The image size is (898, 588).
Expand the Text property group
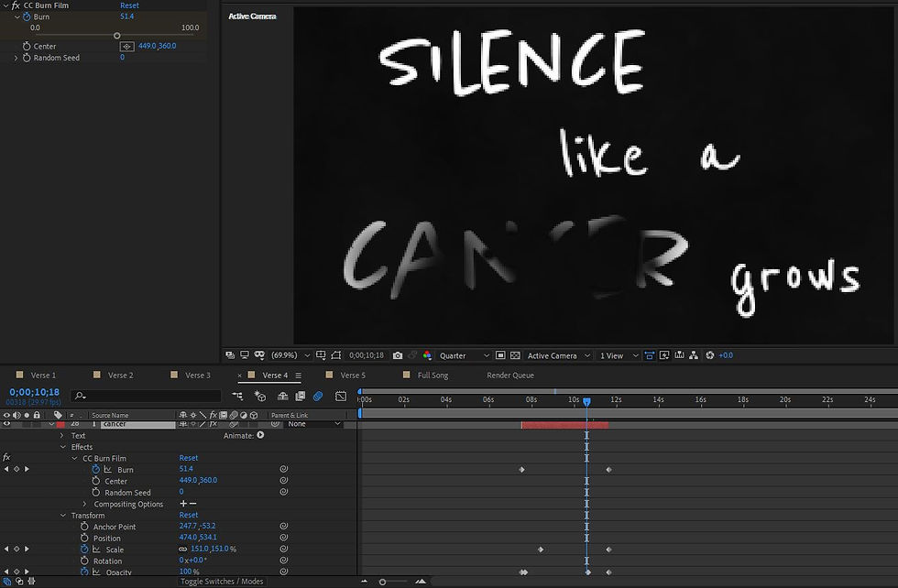point(62,436)
